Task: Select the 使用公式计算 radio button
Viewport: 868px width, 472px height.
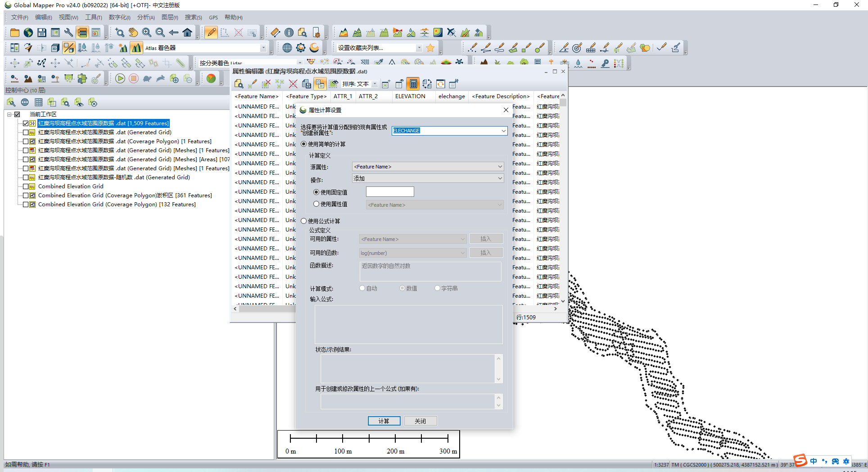Action: [304, 221]
